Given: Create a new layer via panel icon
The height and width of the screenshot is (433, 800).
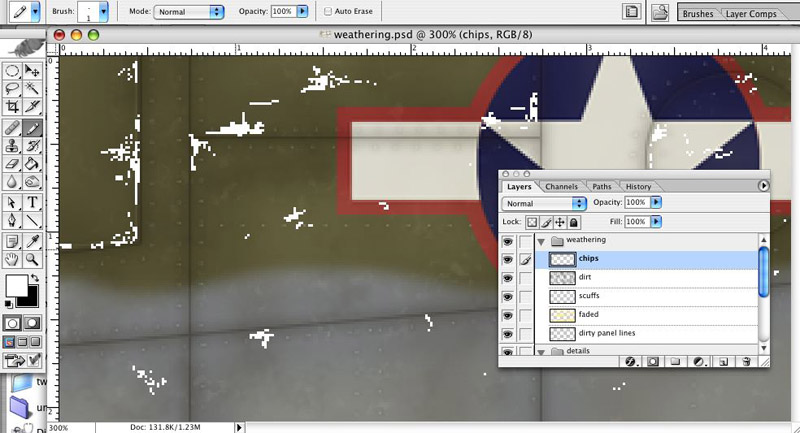Looking at the screenshot, I should coord(723,362).
